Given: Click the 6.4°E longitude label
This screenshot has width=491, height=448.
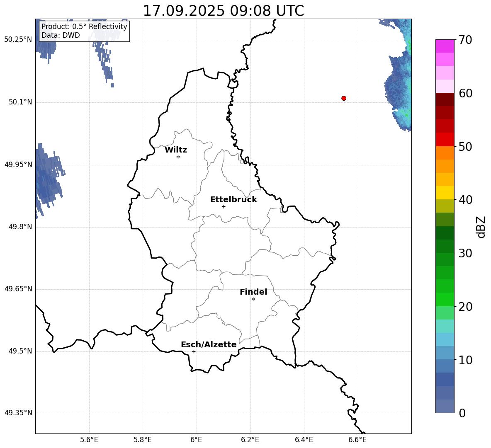Looking at the screenshot, I should pos(304,440).
